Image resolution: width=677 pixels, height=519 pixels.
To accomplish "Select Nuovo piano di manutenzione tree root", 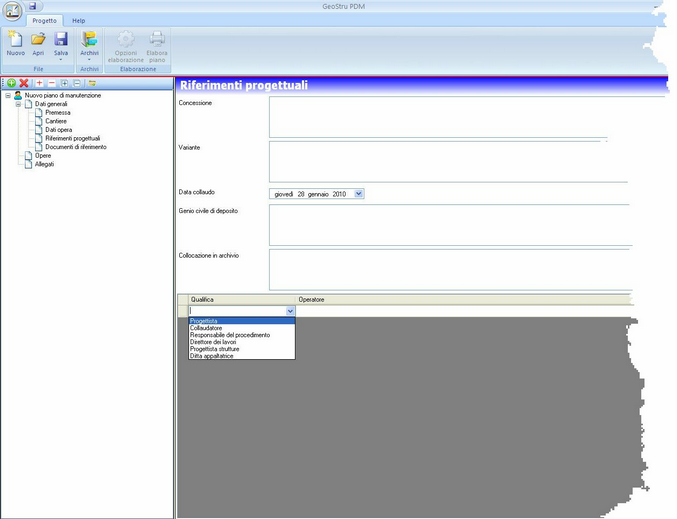I will coord(63,95).
